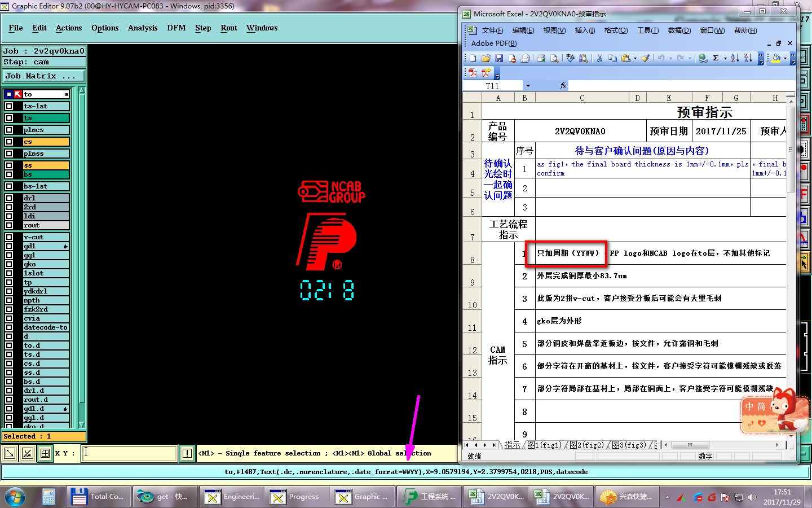
Task: Open AutoSum functions dropdown arrow
Action: pos(725,58)
